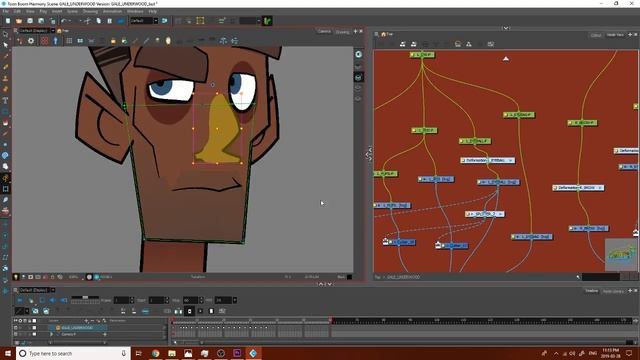Click the loop button in Timeline playback toolbar
Screen dimensions: 640x360
(42, 300)
